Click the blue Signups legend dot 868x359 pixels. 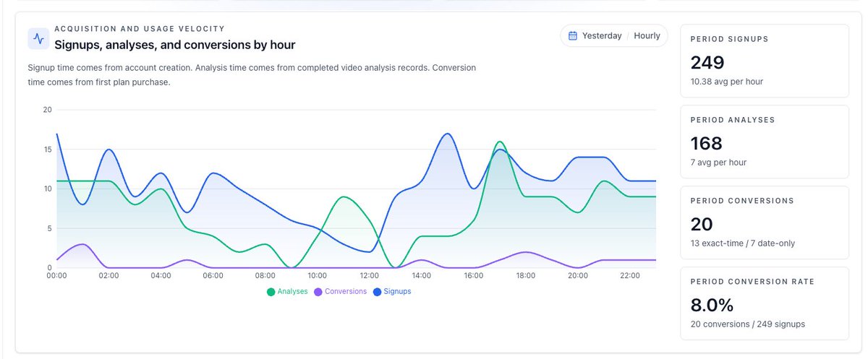pos(378,292)
